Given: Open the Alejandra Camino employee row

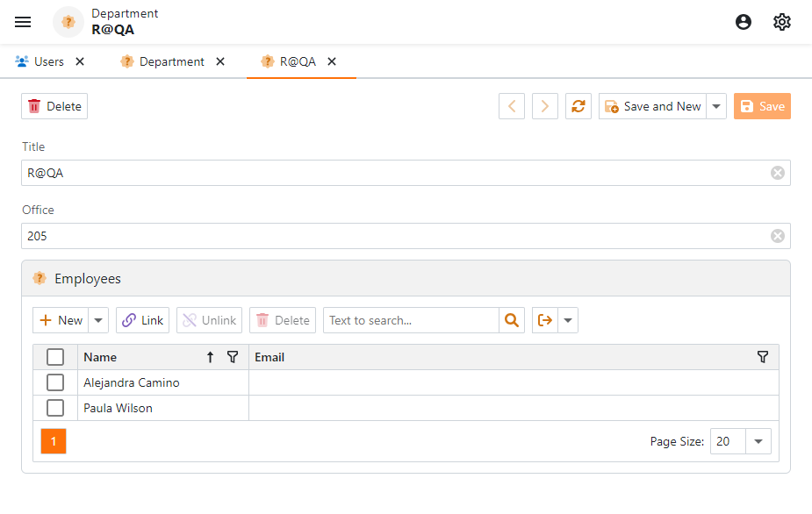Looking at the screenshot, I should tap(406, 382).
